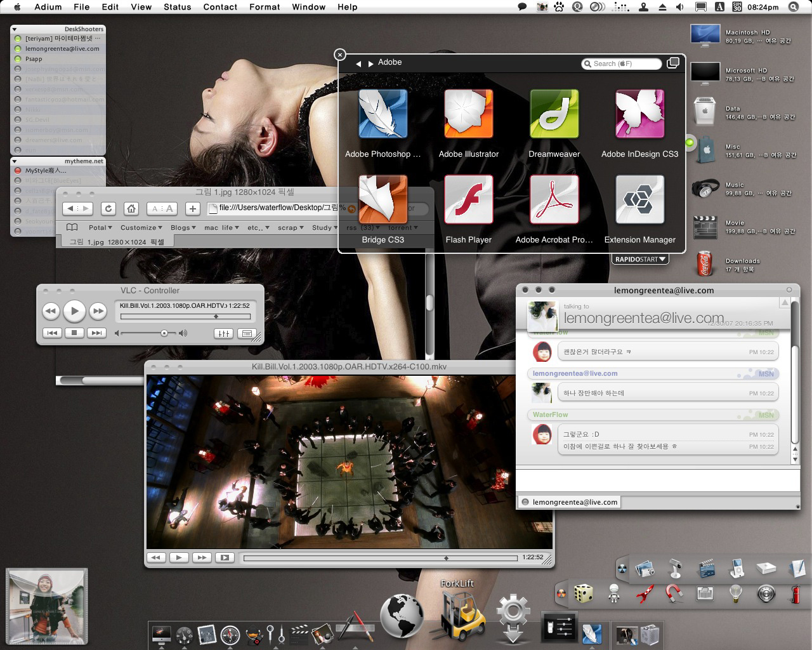Open the Movie volume clapperboard icon
The image size is (812, 650).
click(705, 227)
